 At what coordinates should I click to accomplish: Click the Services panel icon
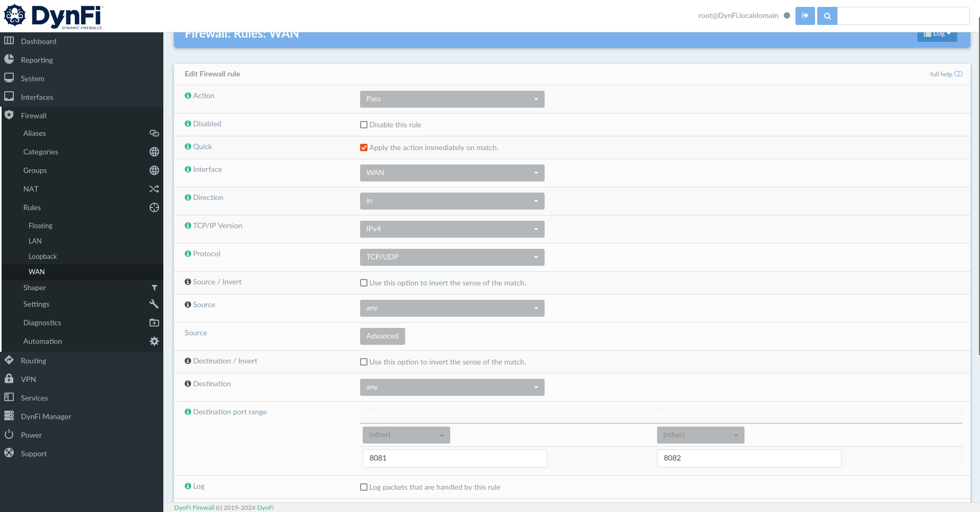pyautogui.click(x=9, y=397)
